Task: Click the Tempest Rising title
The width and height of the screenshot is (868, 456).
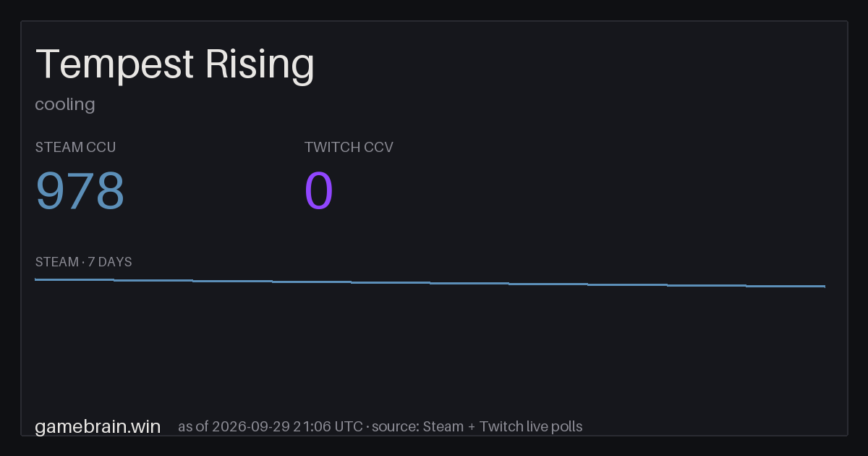Action: tap(175, 65)
